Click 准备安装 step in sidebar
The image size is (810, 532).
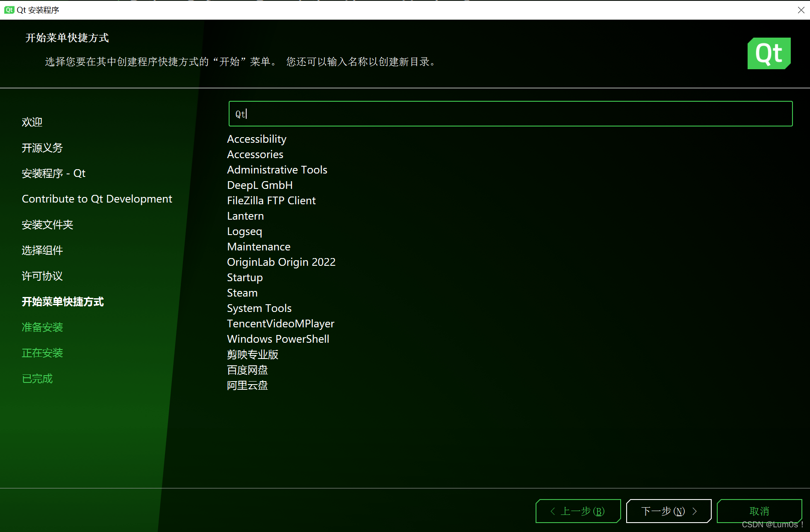pyautogui.click(x=42, y=327)
